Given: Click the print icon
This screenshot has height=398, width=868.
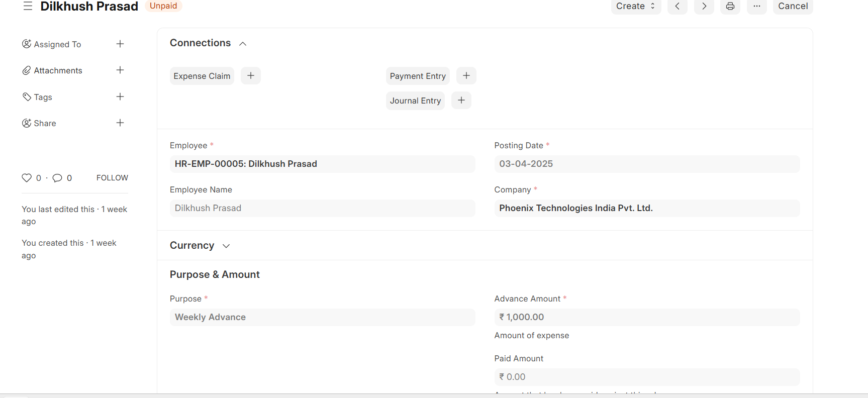Looking at the screenshot, I should click(x=730, y=6).
